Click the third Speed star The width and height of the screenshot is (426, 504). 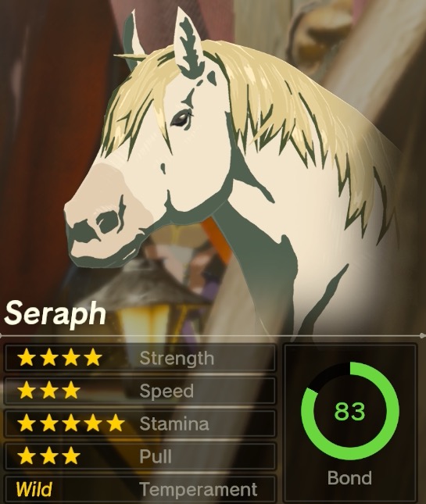click(70, 390)
